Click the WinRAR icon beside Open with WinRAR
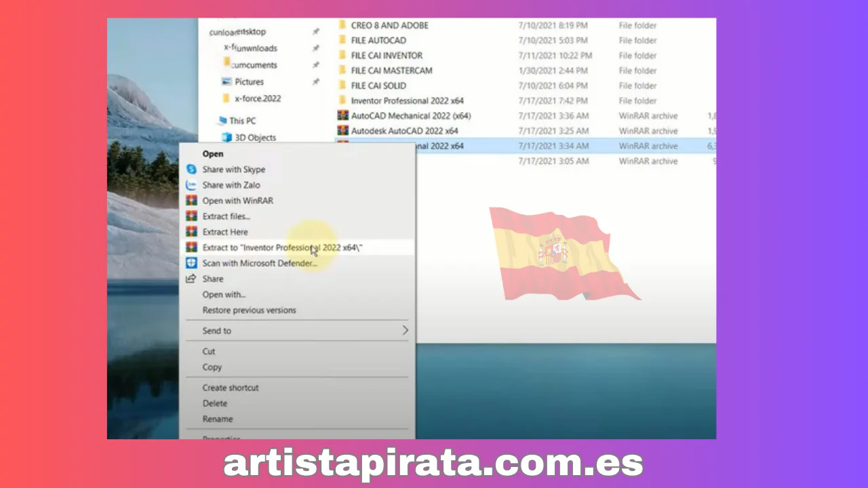 191,201
